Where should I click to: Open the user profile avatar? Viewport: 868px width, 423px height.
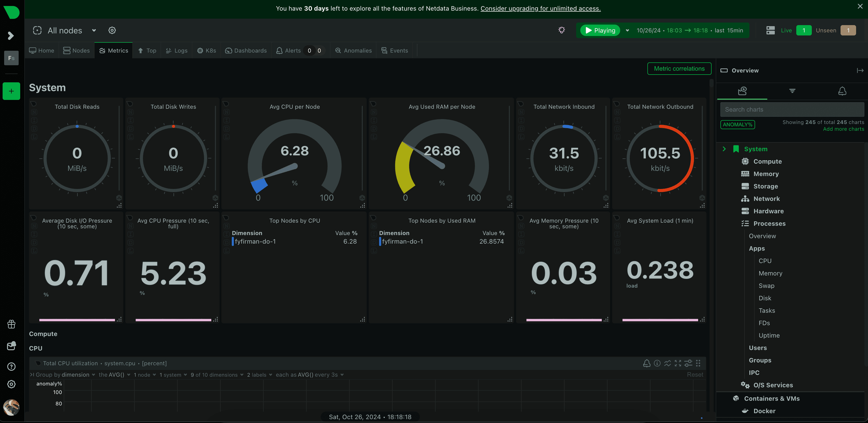11,407
